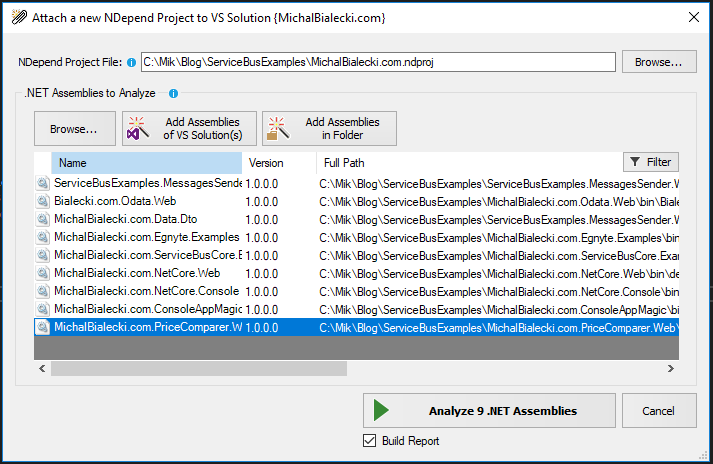713x464 pixels.
Task: Select MichalBialecki.com.PriceComparer assembly name
Action: [x=148, y=327]
